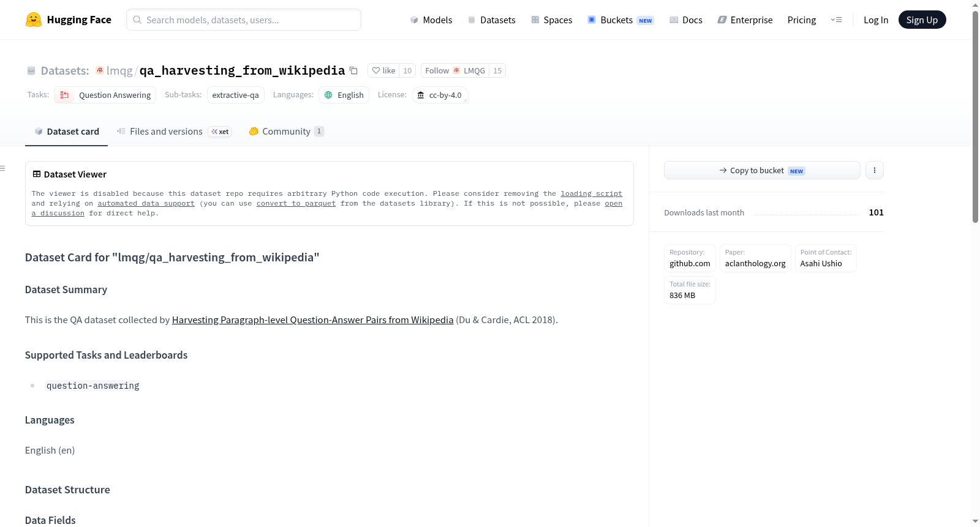Viewport: 980px width, 527px height.
Task: Select the extractive-qa sub-task tag
Action: tap(235, 95)
